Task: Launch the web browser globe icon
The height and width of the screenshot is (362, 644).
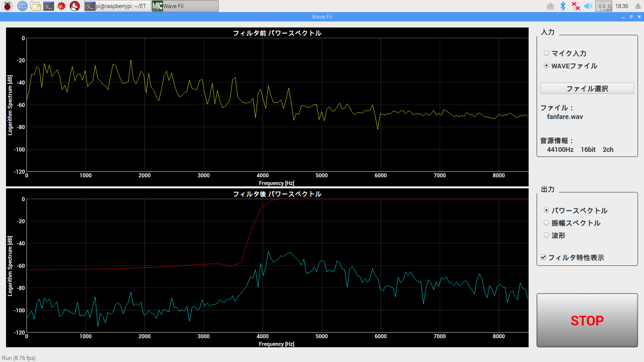Action: 22,6
